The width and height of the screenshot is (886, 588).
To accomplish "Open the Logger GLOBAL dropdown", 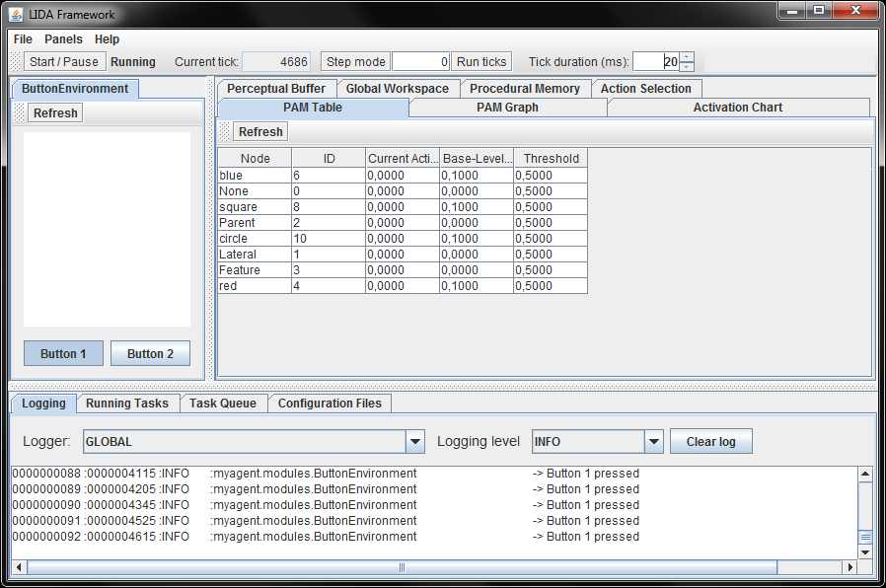I will click(415, 442).
